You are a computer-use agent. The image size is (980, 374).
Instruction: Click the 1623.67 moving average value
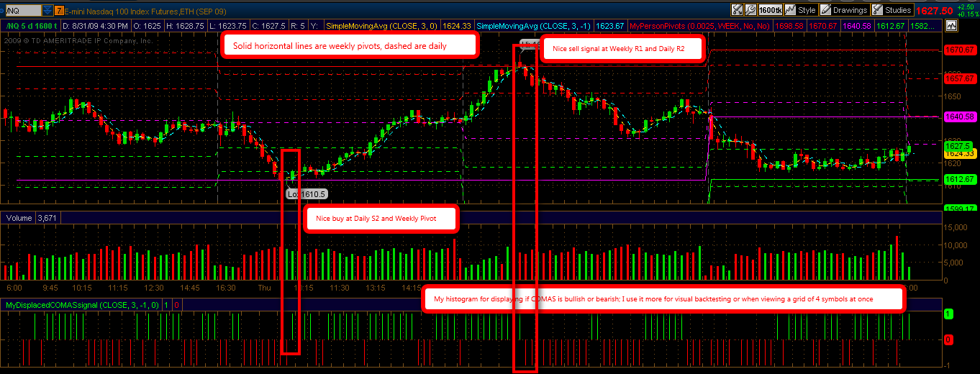tap(611, 25)
